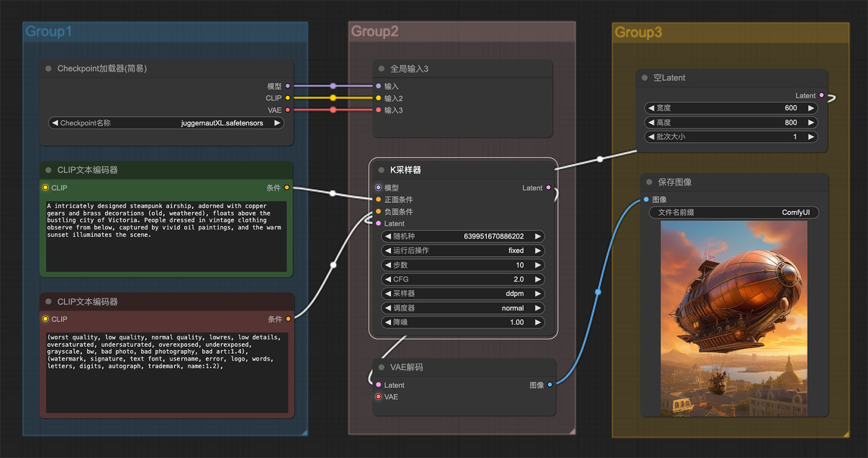The width and height of the screenshot is (868, 458).
Task: Click the K采样器 node title
Action: 406,171
